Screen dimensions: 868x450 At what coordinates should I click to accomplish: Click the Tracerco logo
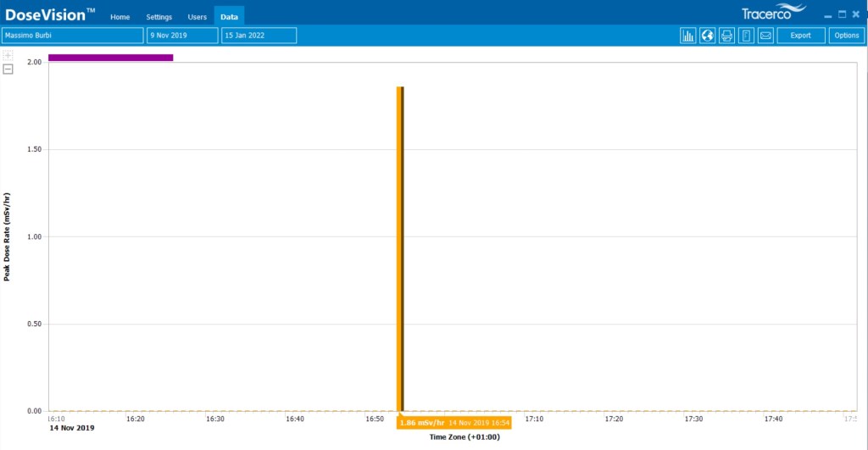[765, 14]
